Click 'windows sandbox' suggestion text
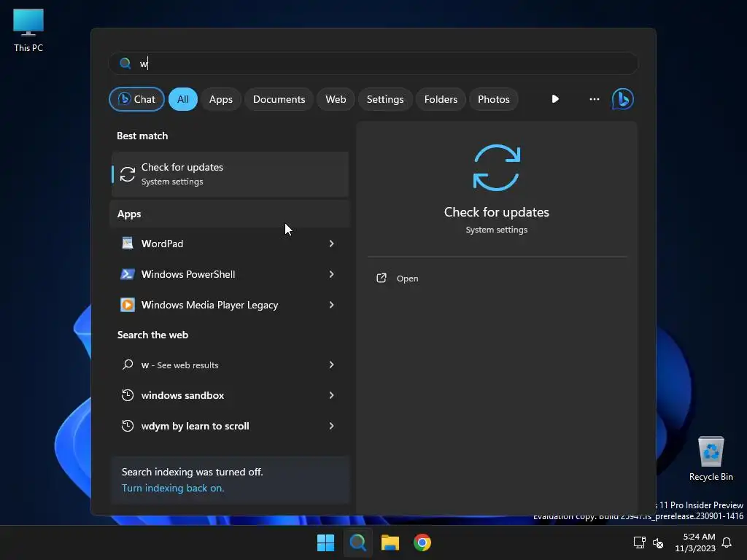This screenshot has height=560, width=747. [x=182, y=395]
